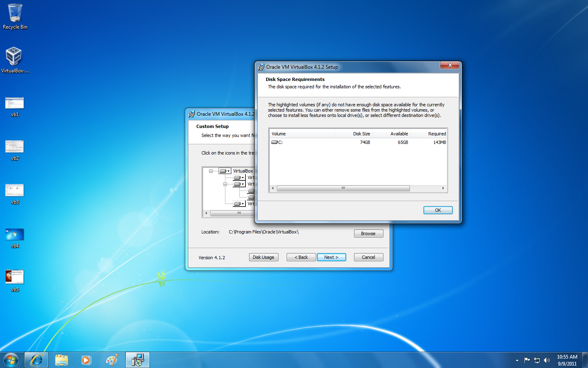Click the Disk Size column header

point(354,134)
